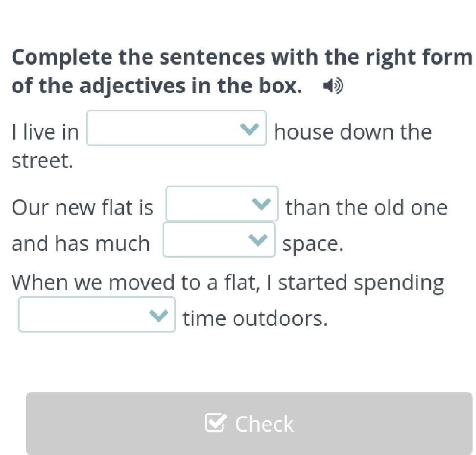The image size is (476, 455).
Task: Open the dropdown before "time outdoors."
Action: click(96, 315)
